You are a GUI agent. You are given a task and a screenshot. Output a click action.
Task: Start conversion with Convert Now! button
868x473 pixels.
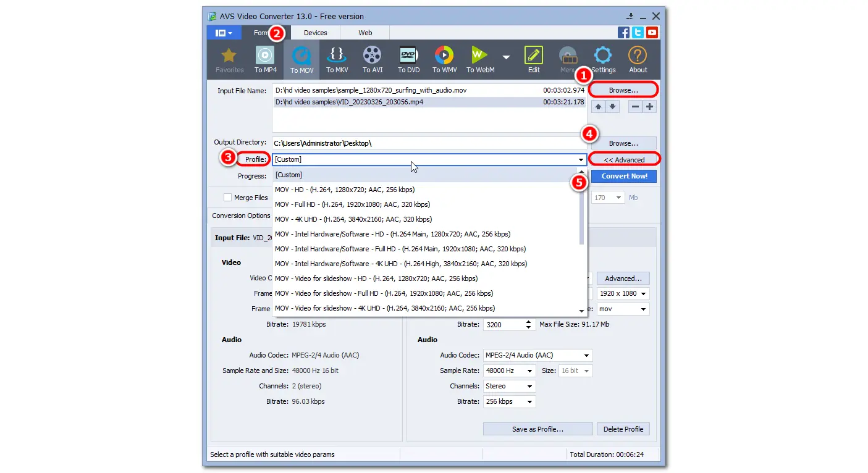(624, 176)
